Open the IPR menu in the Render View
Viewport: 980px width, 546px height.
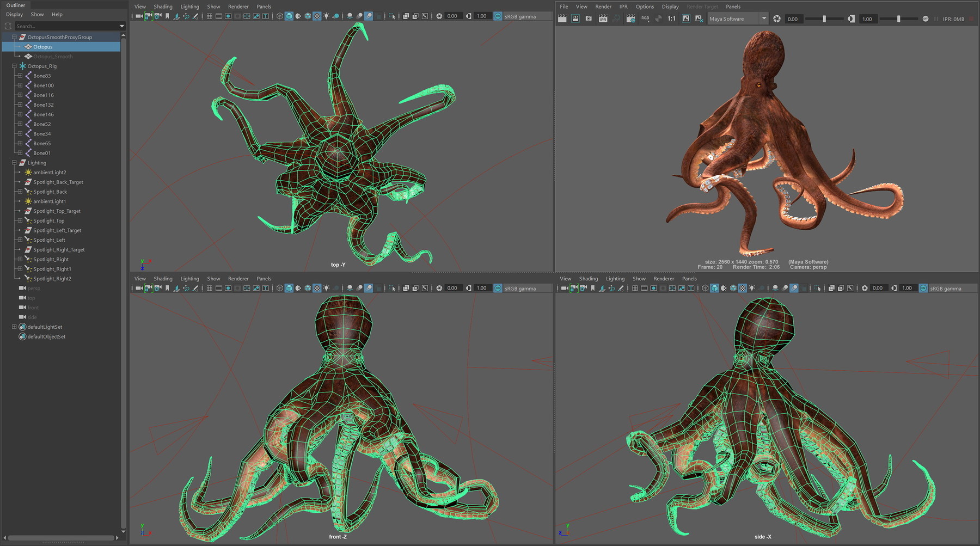[623, 7]
